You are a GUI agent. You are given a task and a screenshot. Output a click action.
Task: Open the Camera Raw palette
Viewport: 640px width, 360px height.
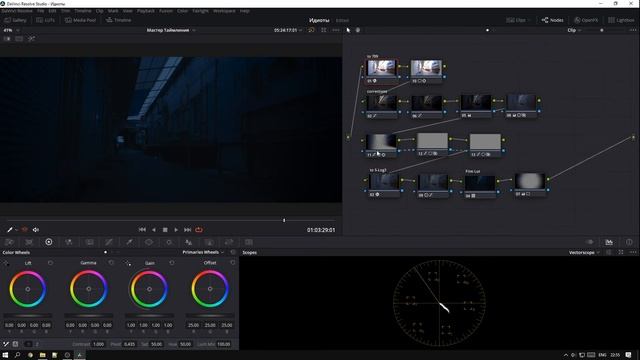pyautogui.click(x=9, y=242)
